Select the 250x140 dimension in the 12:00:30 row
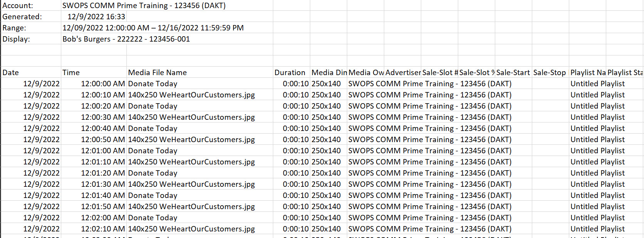Screen dimensions: 644x238 [326, 117]
